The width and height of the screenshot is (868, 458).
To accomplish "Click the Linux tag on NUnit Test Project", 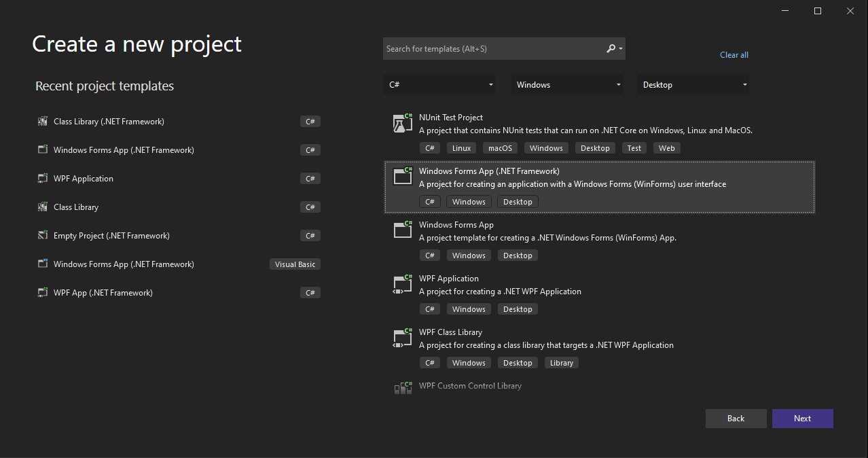I will [462, 148].
